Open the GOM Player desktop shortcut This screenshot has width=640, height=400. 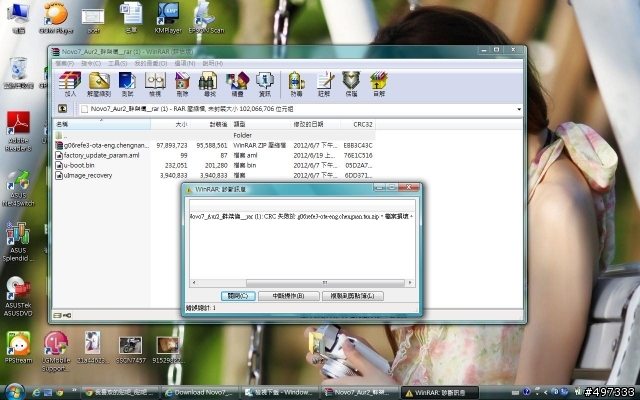[x=56, y=18]
